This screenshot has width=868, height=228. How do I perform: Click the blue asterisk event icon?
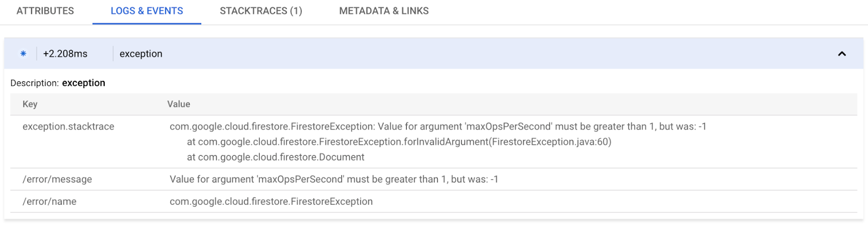click(23, 54)
